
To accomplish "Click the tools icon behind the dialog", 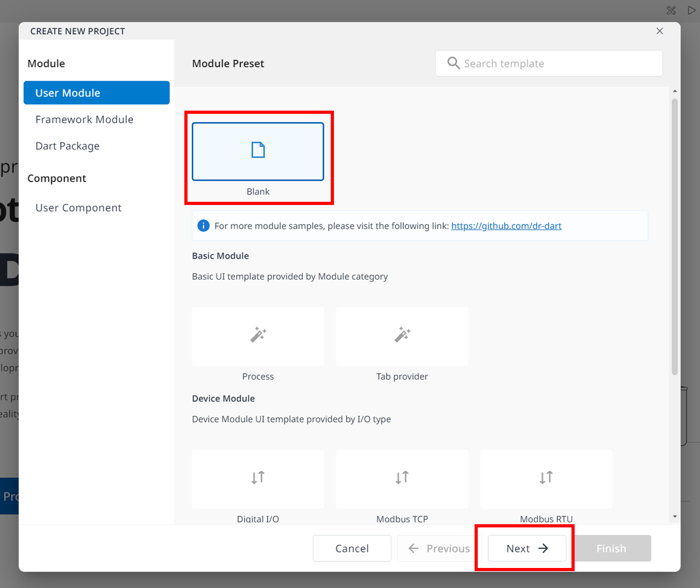I will 671,10.
